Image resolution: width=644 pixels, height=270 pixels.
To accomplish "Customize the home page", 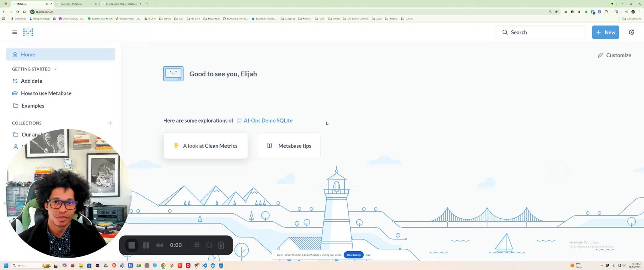I will [x=614, y=55].
